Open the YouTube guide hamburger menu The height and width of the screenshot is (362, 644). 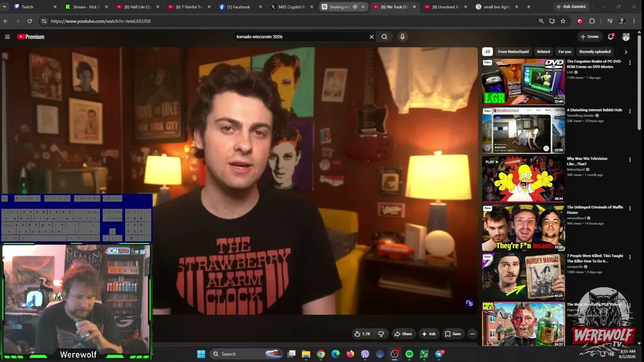coord(7,37)
